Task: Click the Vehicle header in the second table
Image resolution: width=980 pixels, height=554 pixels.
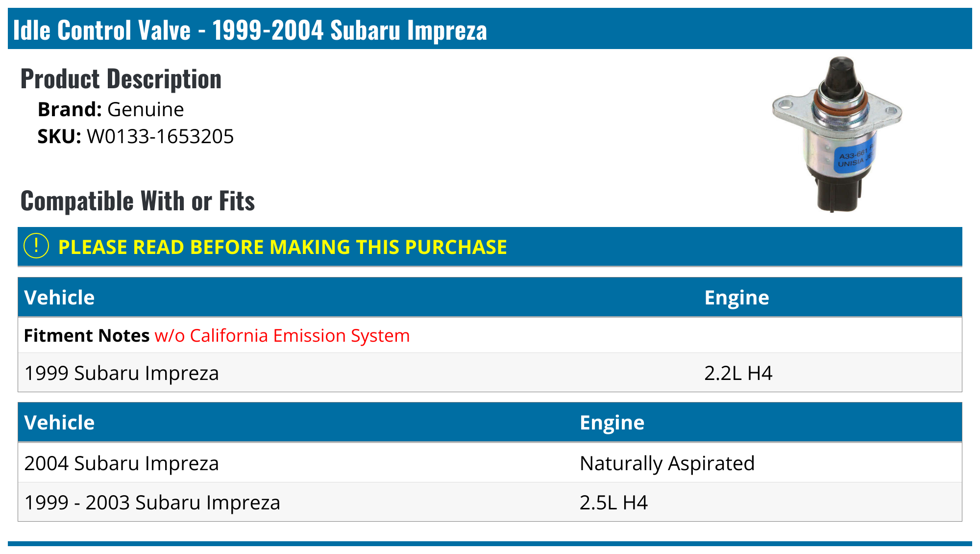Action: [x=59, y=423]
